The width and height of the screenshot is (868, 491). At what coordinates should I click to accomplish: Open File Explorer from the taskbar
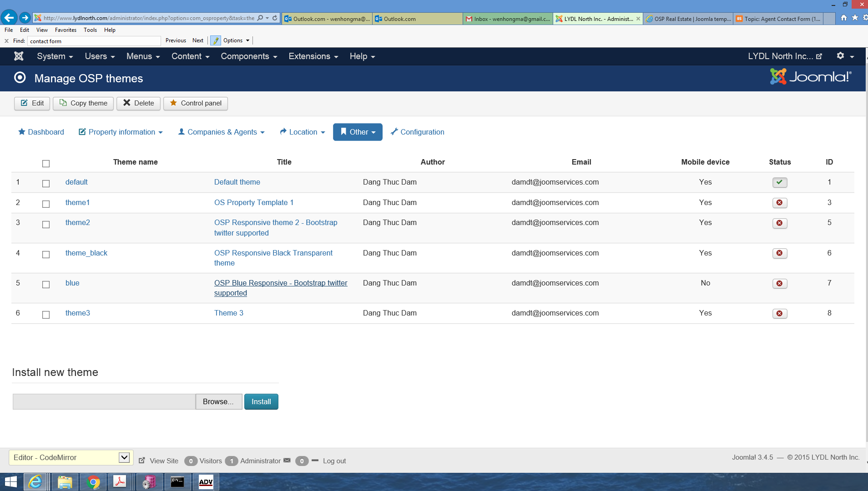click(x=65, y=482)
